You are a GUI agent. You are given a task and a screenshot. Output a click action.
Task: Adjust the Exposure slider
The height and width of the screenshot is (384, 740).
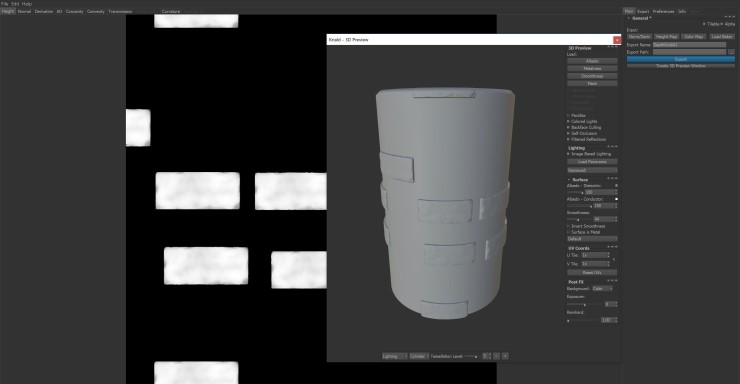(584, 305)
